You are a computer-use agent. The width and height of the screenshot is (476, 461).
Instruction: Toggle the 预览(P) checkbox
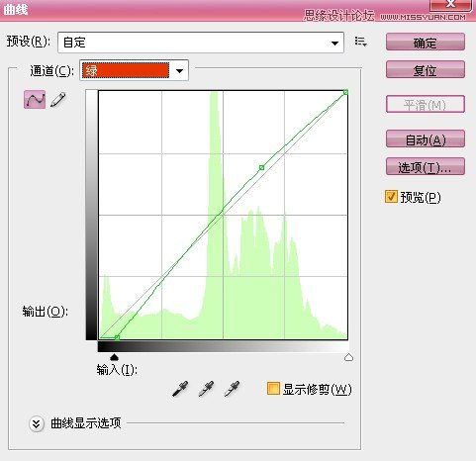point(391,197)
